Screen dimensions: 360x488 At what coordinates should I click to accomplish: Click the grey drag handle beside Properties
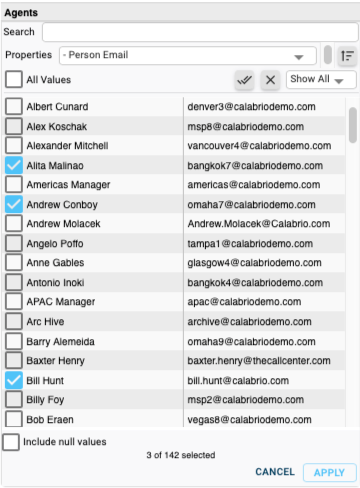point(328,54)
